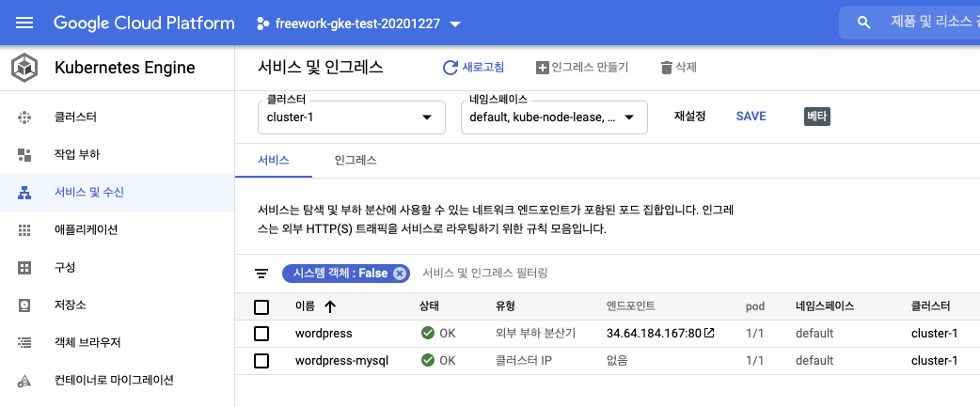Open the wordpress service link
The image size is (980, 407).
coord(324,334)
